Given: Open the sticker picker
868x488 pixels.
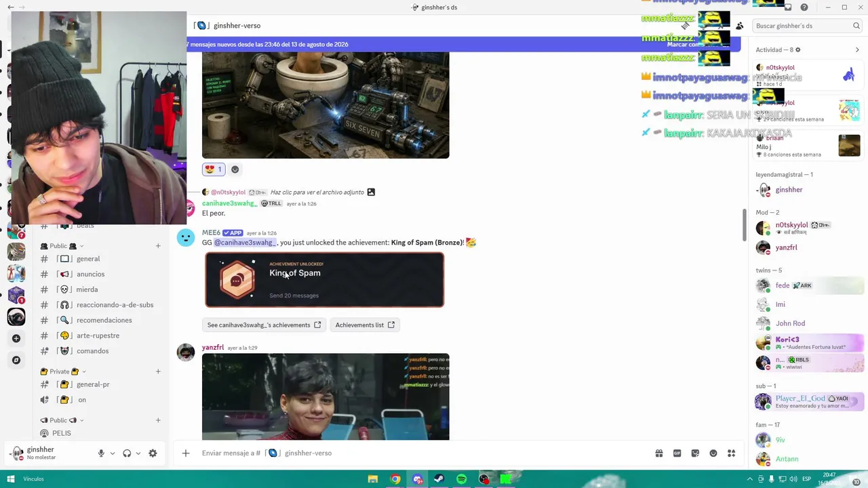Looking at the screenshot, I should [695, 453].
